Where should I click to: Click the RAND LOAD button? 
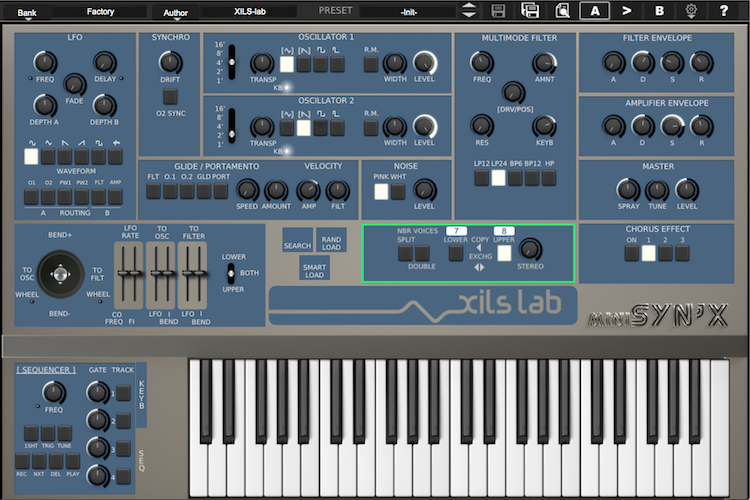click(331, 240)
